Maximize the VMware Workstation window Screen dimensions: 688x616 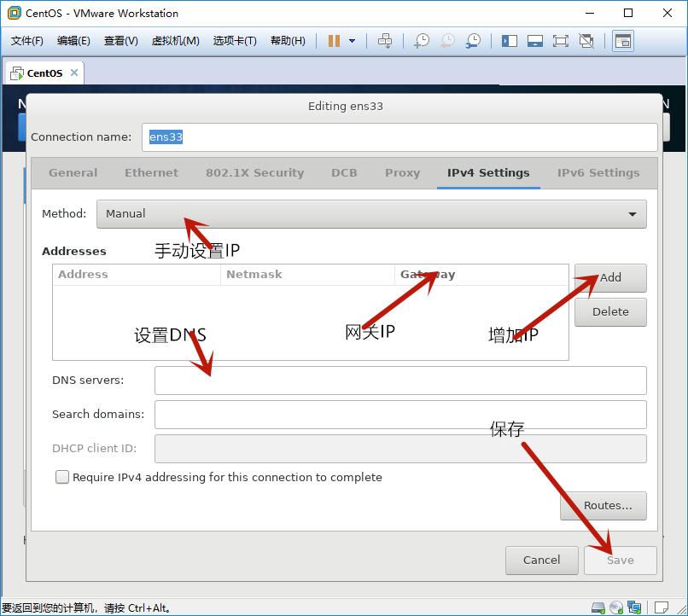[628, 13]
